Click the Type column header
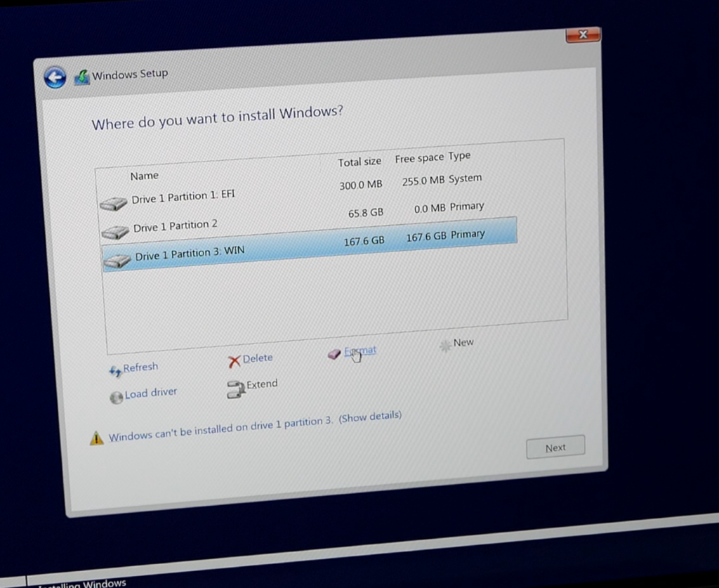The width and height of the screenshot is (719, 588). (459, 156)
